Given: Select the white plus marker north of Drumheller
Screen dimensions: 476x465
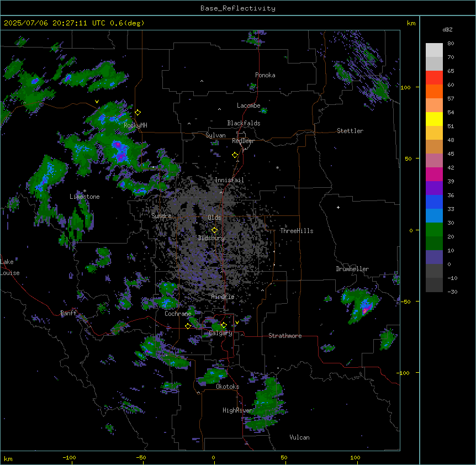Looking at the screenshot, I should [x=338, y=207].
